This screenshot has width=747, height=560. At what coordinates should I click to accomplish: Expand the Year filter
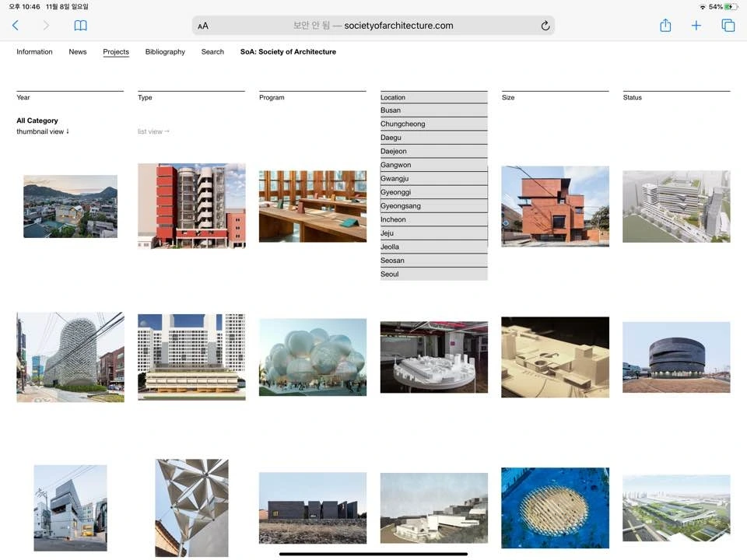(x=69, y=97)
